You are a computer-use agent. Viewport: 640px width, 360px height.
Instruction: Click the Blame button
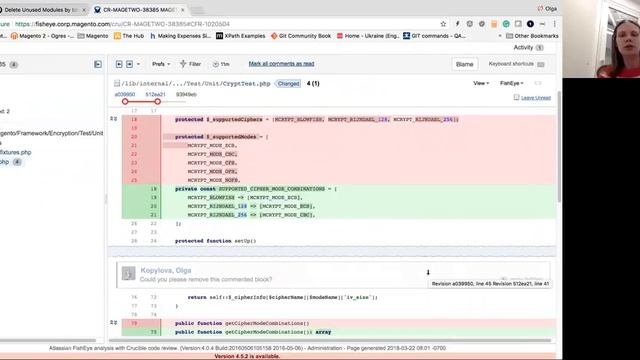464,64
